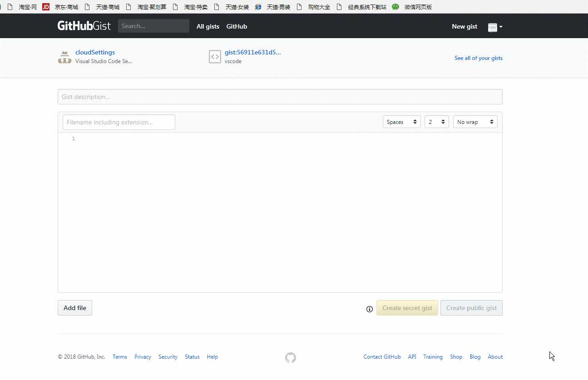The width and height of the screenshot is (588, 380).
Task: Open the 天猫·男装 bookmark
Action: 278,7
